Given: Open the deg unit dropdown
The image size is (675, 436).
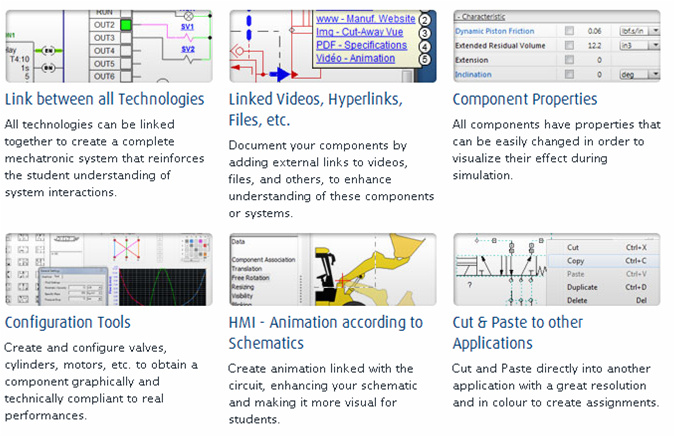Looking at the screenshot, I should [x=639, y=74].
